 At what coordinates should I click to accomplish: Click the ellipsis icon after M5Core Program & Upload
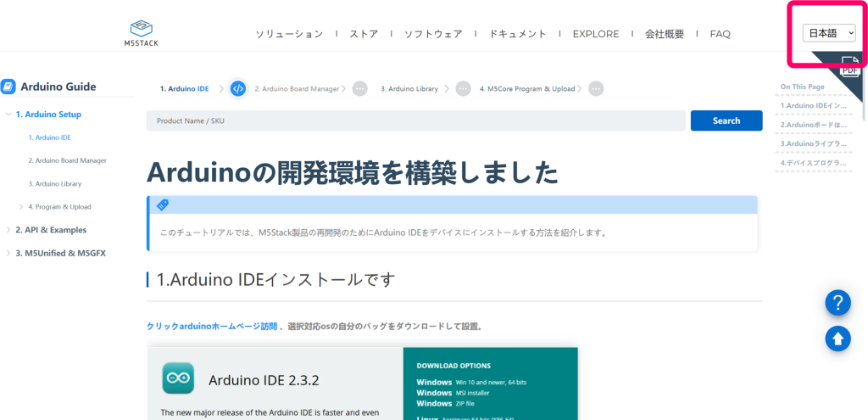pos(596,88)
